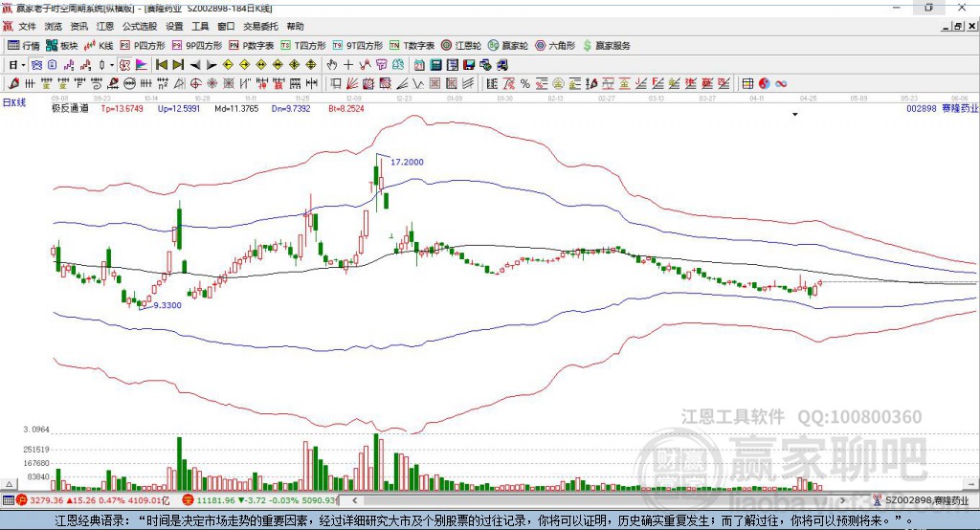Click the 日K线 period label
This screenshot has height=530, width=980.
13,102
